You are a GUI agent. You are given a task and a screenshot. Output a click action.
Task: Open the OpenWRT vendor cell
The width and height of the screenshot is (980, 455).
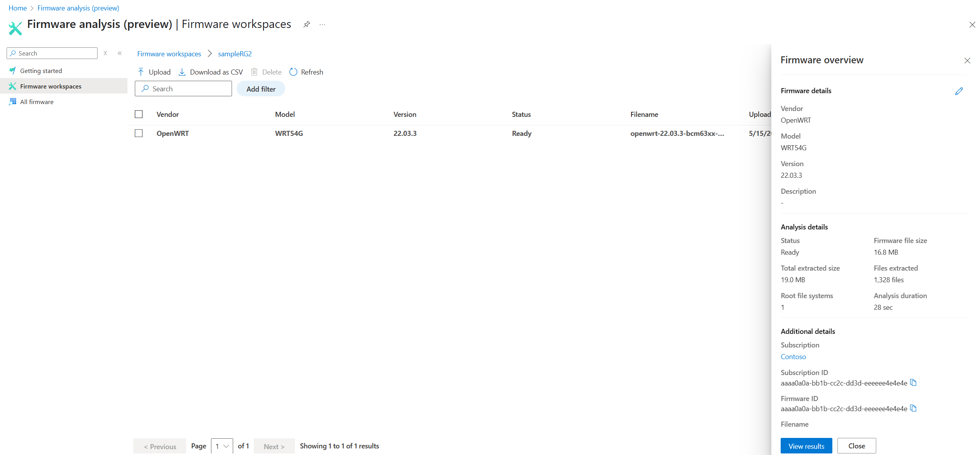coord(173,134)
